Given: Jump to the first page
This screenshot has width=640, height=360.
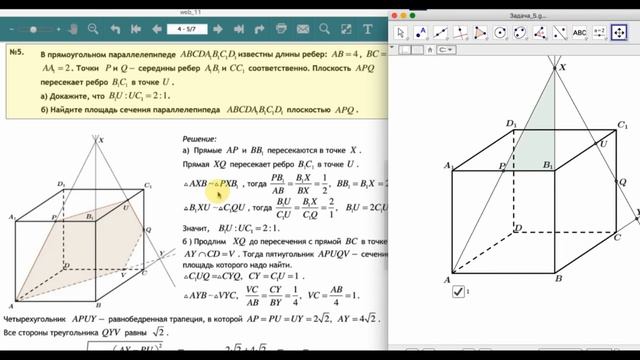Looking at the screenshot, I should pos(136,29).
